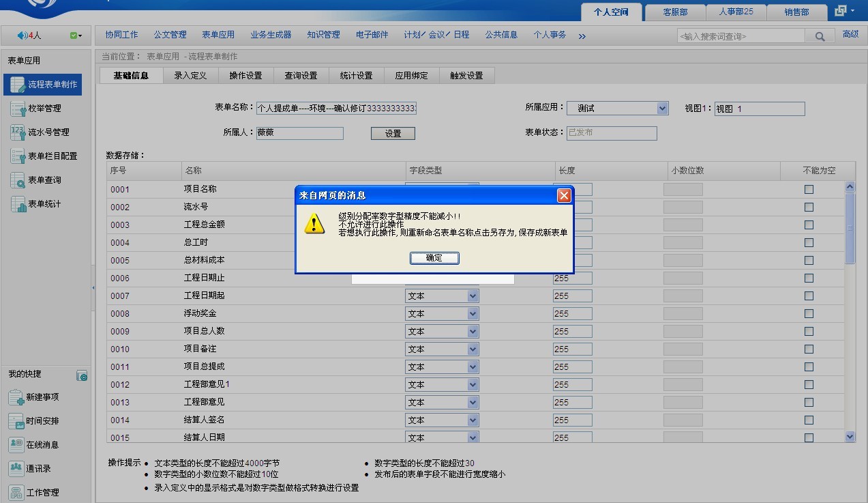868x503 pixels.
Task: Click the 表单统计 chart icon
Action: coord(18,204)
